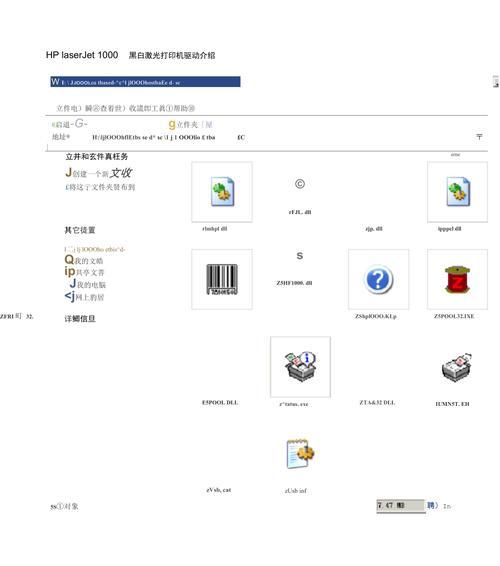
Task: Click create a new folder link
Action: tap(98, 173)
